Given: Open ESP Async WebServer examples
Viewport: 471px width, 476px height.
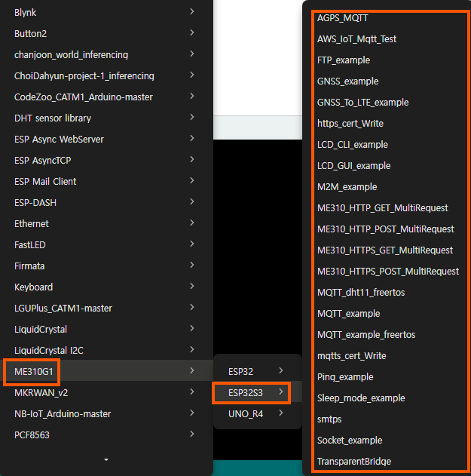Looking at the screenshot, I should pos(106,139).
